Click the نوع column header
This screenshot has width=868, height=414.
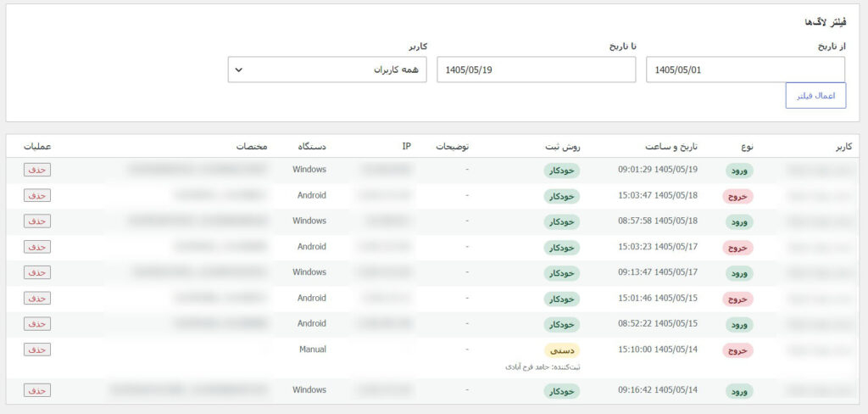[748, 147]
